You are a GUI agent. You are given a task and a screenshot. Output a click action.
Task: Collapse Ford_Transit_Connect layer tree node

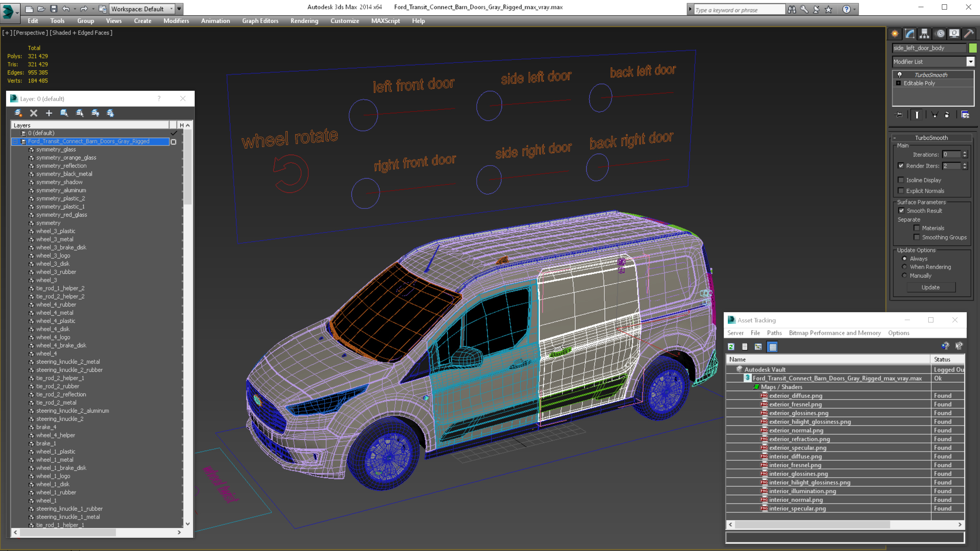15,141
